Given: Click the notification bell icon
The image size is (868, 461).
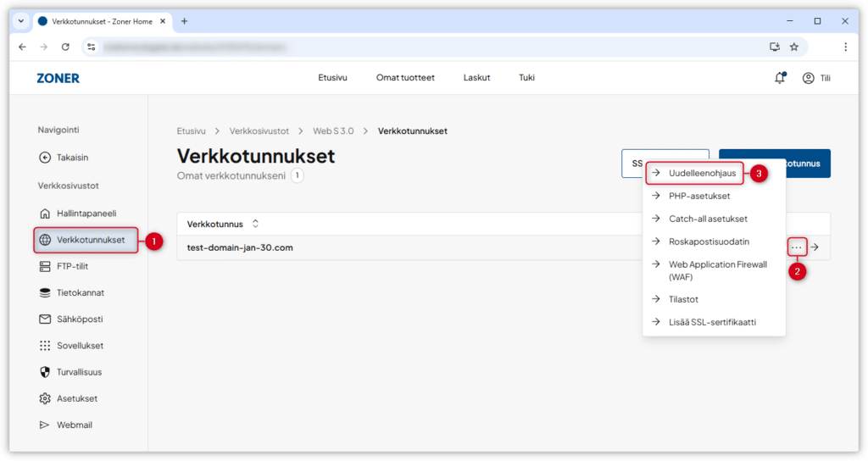Looking at the screenshot, I should [779, 78].
